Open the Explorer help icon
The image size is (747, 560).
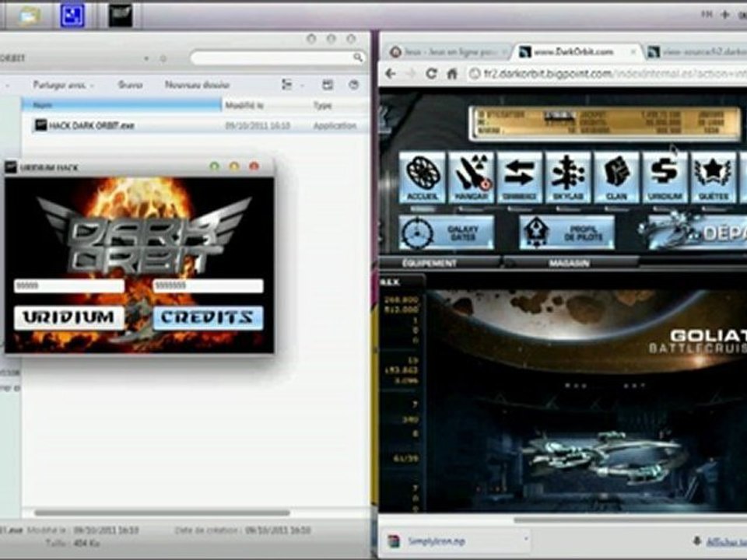click(353, 85)
